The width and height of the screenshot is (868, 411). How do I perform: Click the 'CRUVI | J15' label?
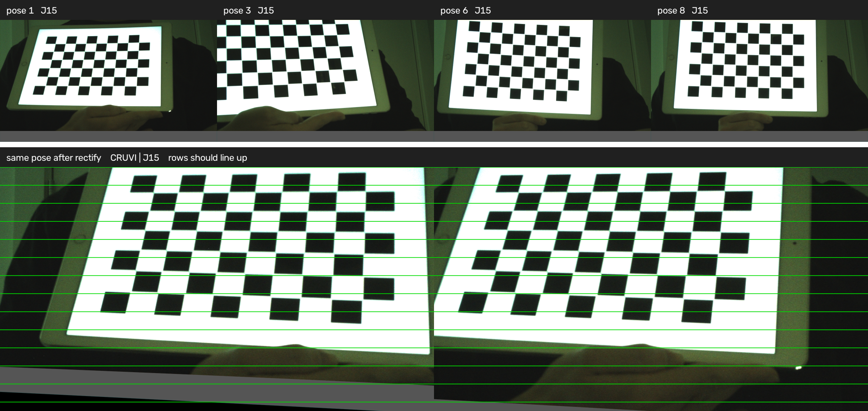point(135,158)
